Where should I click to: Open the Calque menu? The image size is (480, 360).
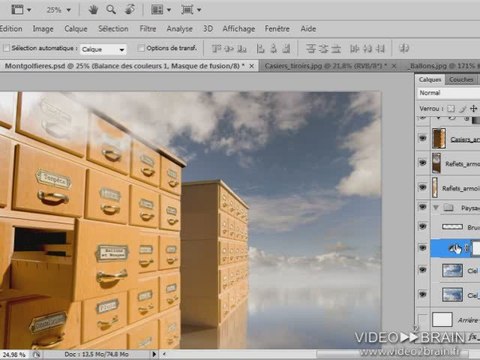(x=76, y=29)
